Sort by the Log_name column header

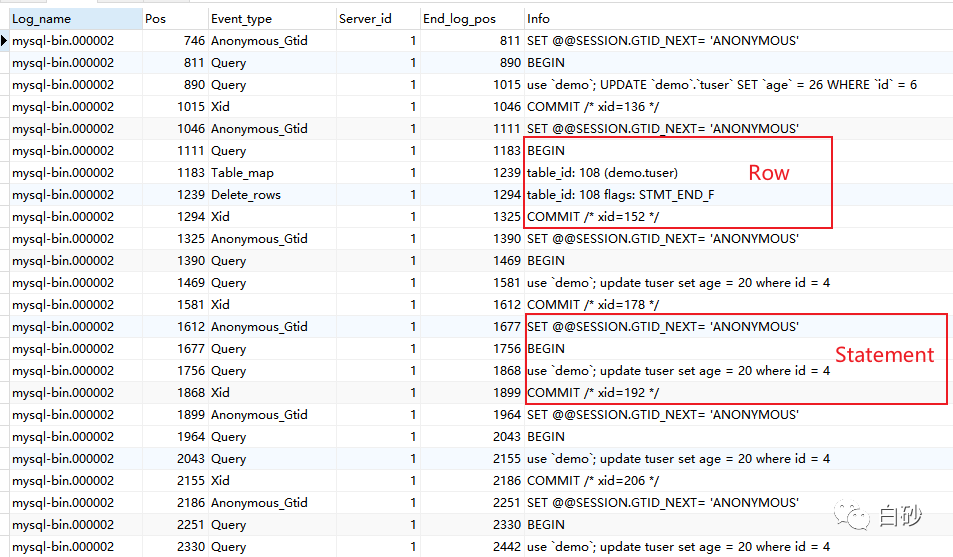pos(76,19)
